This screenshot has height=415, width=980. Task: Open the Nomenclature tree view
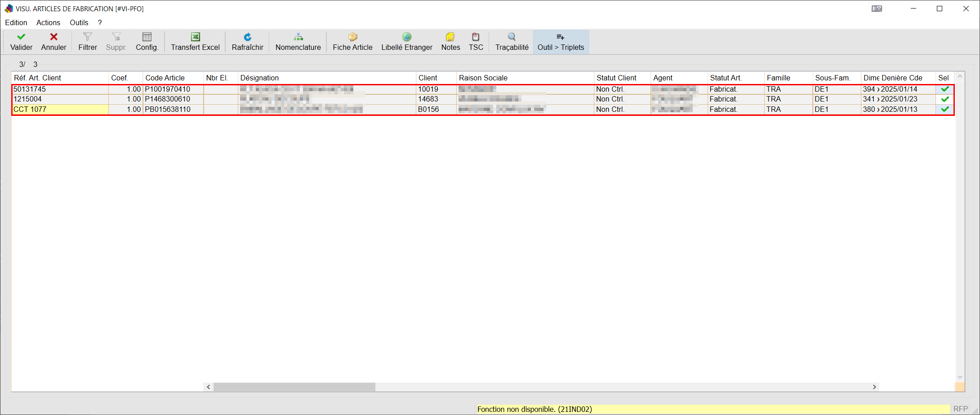click(298, 41)
